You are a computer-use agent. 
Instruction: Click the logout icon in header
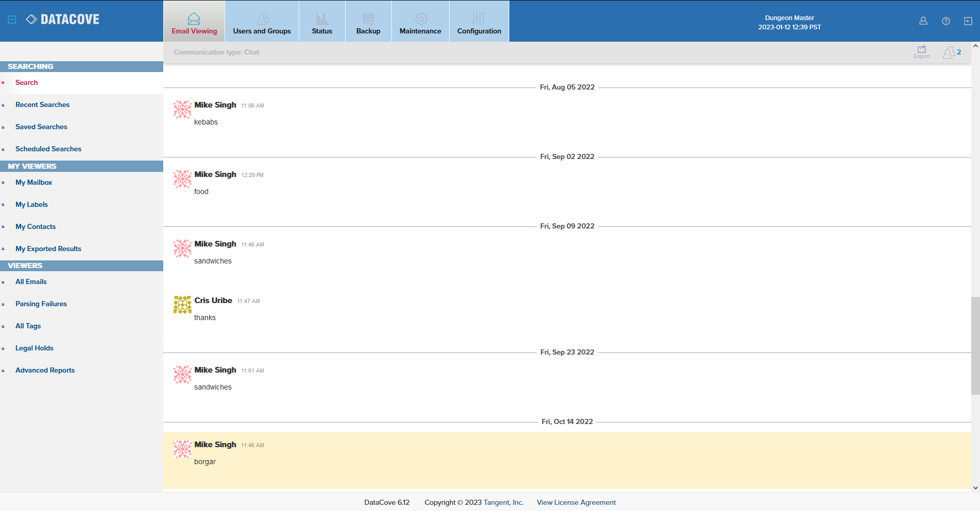[968, 21]
